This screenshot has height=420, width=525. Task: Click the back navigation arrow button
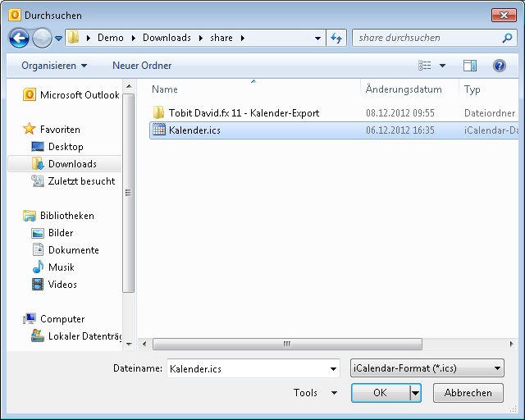(x=19, y=38)
